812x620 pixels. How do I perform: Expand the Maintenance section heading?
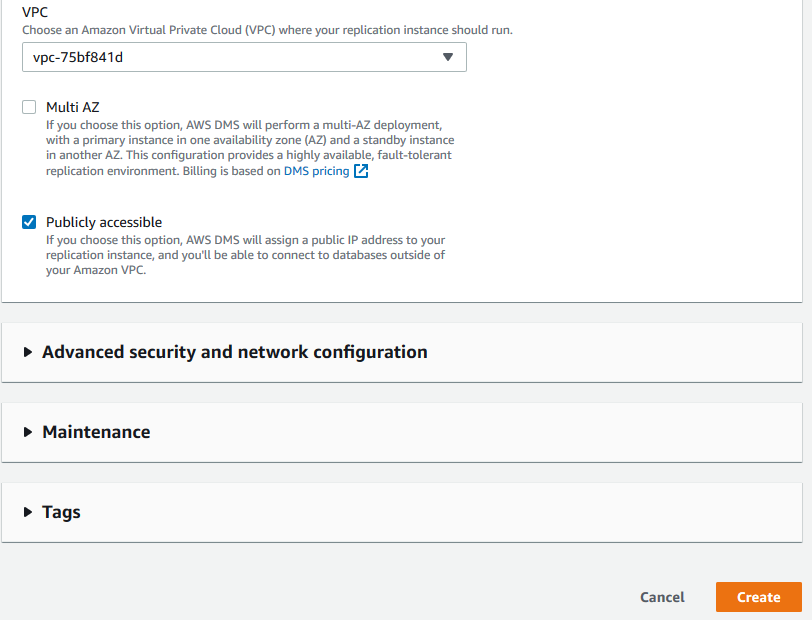pyautogui.click(x=96, y=432)
